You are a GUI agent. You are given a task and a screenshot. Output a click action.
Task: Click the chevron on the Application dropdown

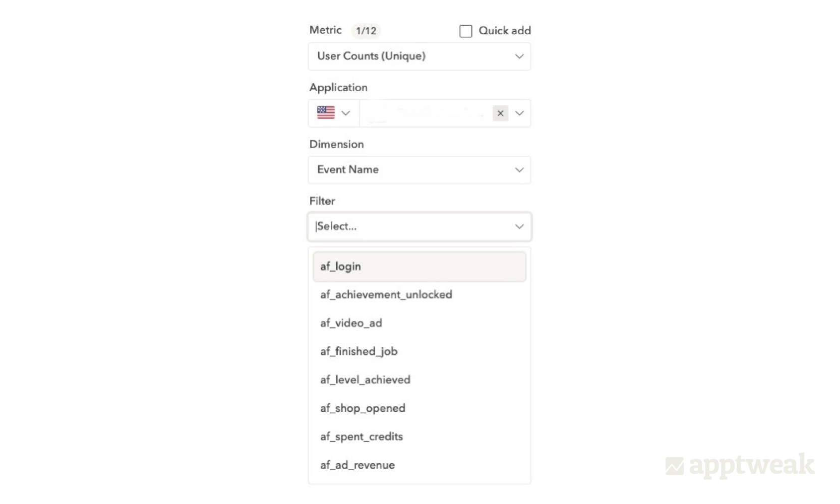(x=519, y=113)
